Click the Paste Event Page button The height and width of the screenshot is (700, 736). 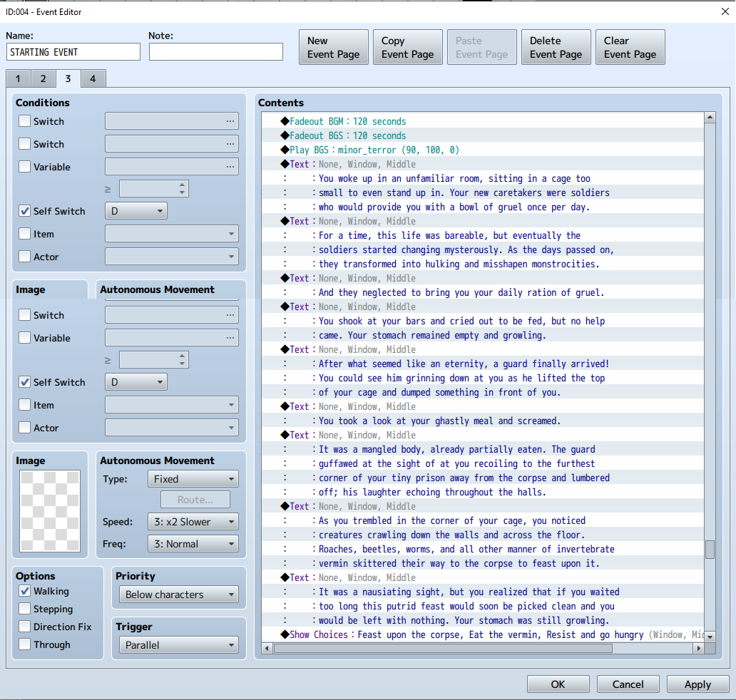482,47
